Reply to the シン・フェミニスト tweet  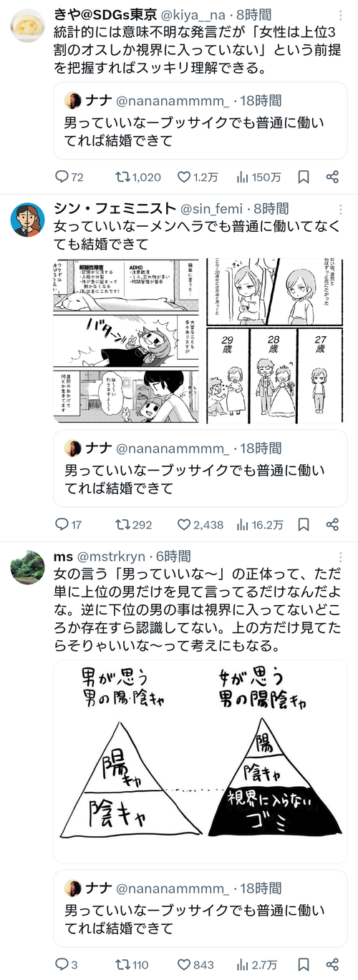pyautogui.click(x=69, y=524)
